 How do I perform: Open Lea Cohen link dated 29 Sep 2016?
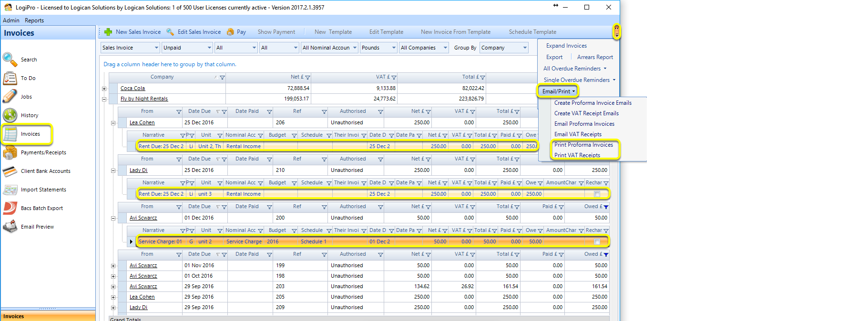point(142,297)
